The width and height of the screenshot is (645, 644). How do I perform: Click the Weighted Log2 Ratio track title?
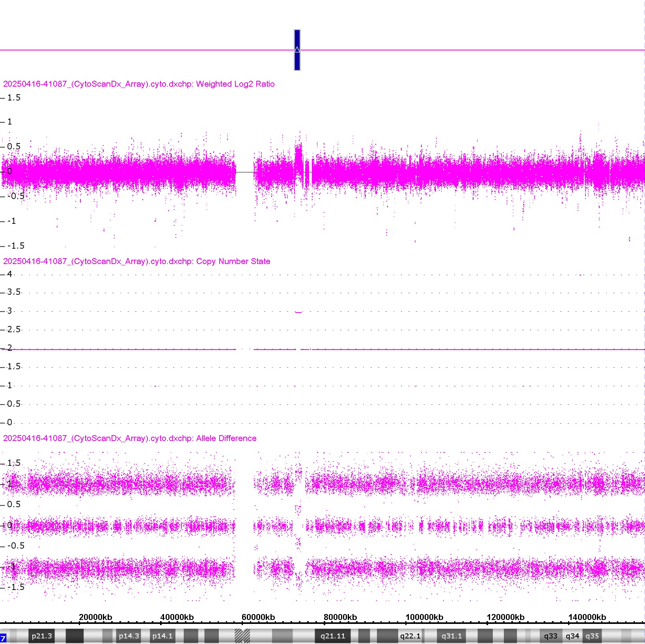pos(139,84)
